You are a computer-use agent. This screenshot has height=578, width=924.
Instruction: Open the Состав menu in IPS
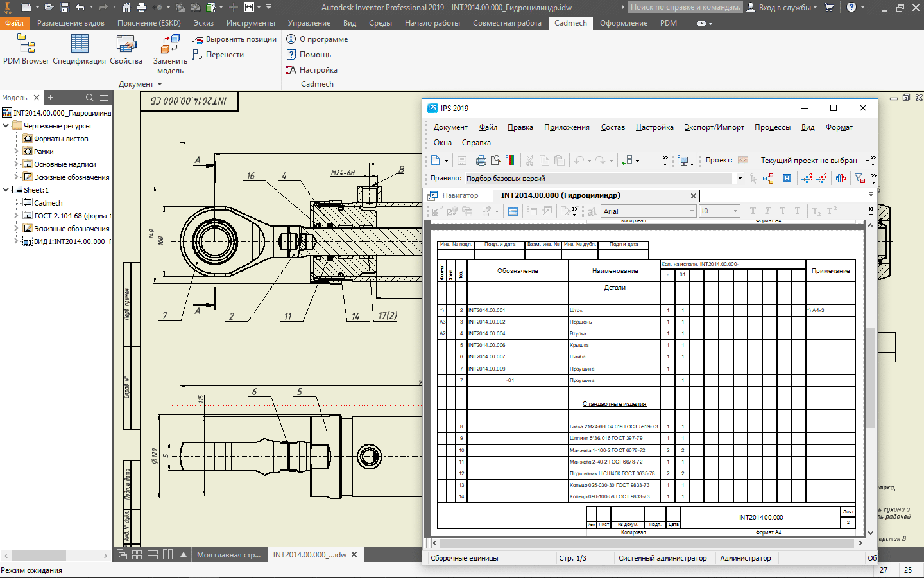612,127
